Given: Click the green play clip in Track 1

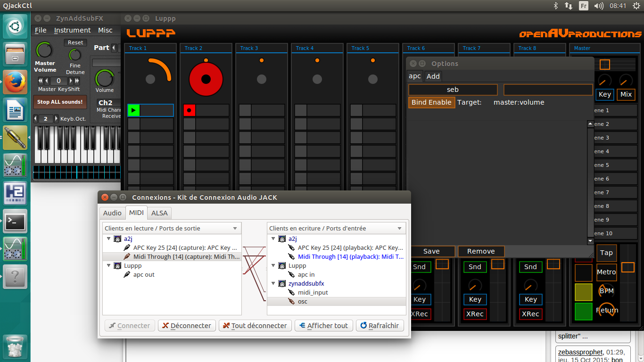Looking at the screenshot, I should click(134, 110).
